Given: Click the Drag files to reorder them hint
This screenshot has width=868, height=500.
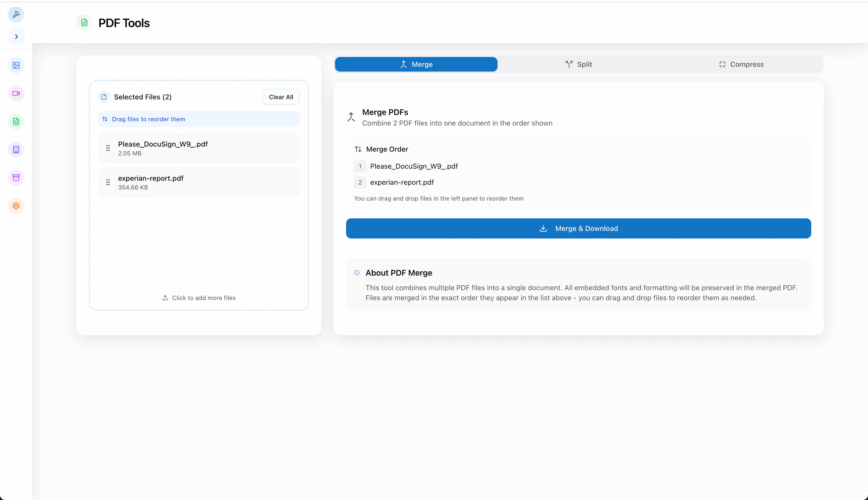Looking at the screenshot, I should coord(199,119).
